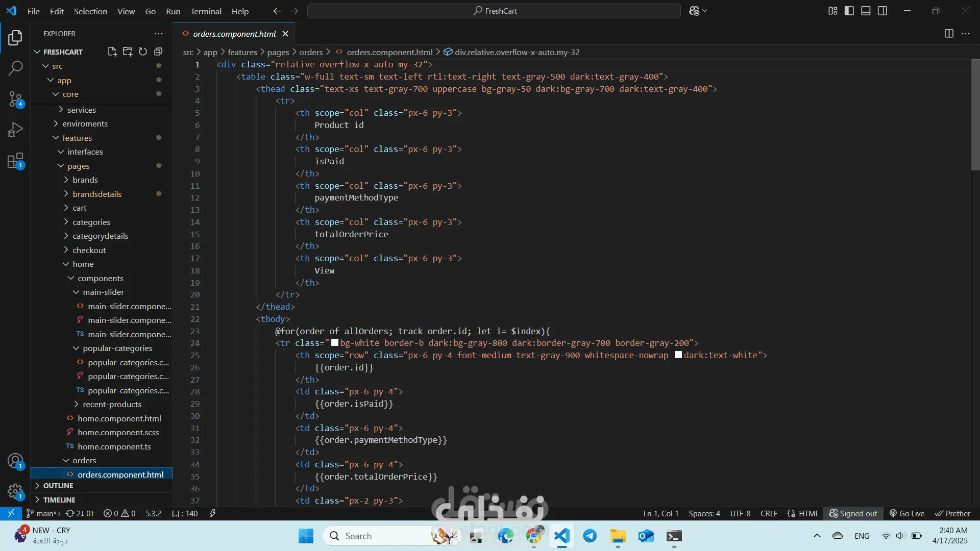This screenshot has width=980, height=551.
Task: Click Refresh Explorer icon
Action: [x=143, y=52]
